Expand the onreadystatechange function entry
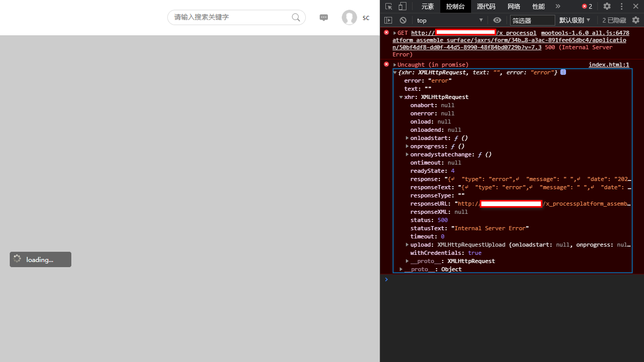The height and width of the screenshot is (362, 644). pyautogui.click(x=407, y=154)
